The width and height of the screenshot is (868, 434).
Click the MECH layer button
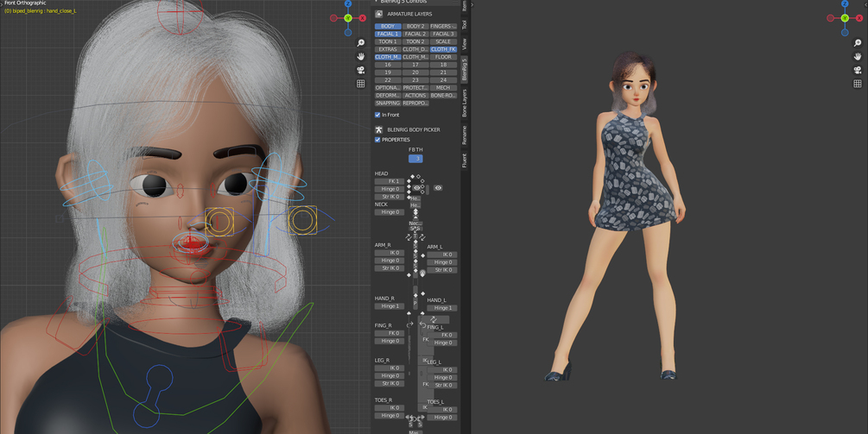point(443,88)
